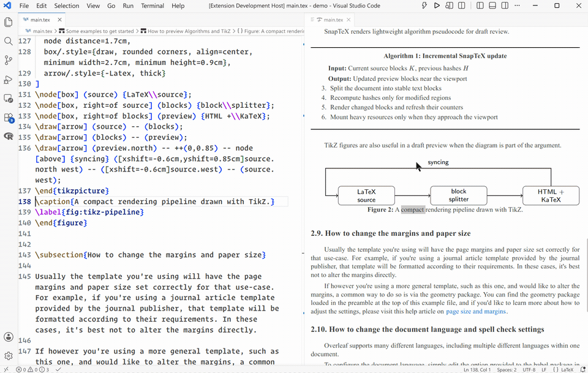This screenshot has width=588, height=373.
Task: Open the Terminal menu
Action: point(153,6)
